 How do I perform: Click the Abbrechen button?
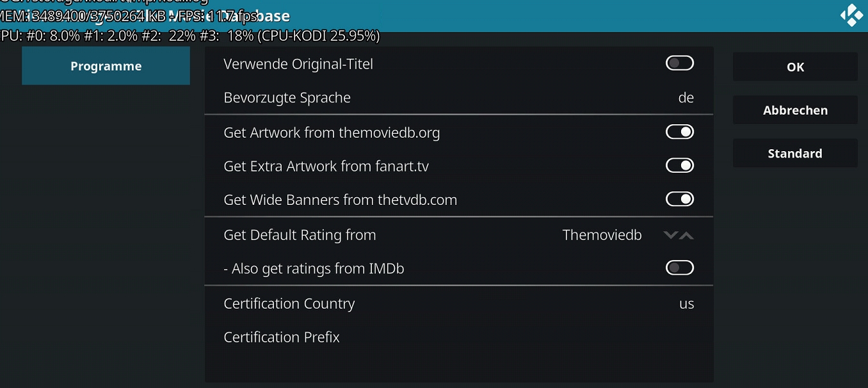click(795, 110)
